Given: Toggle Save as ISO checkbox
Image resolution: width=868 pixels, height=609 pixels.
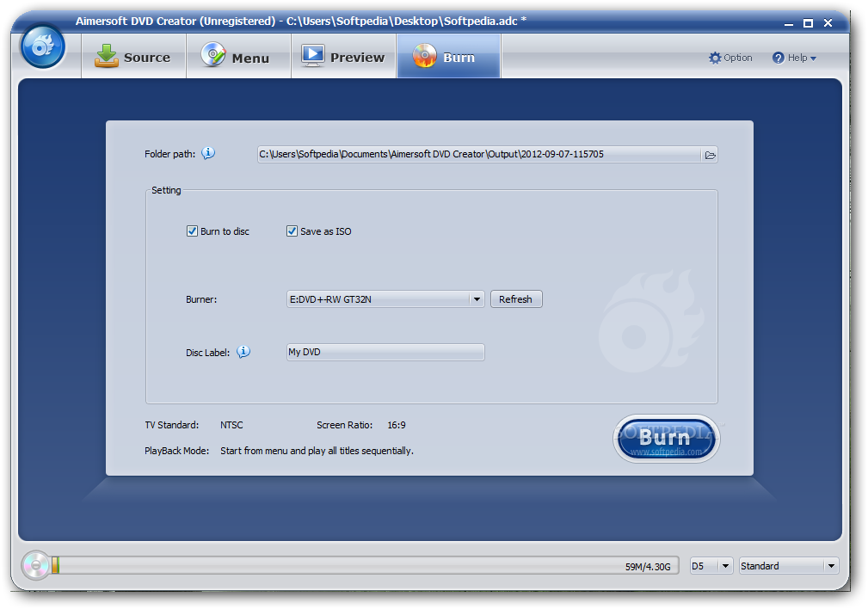Looking at the screenshot, I should point(292,231).
